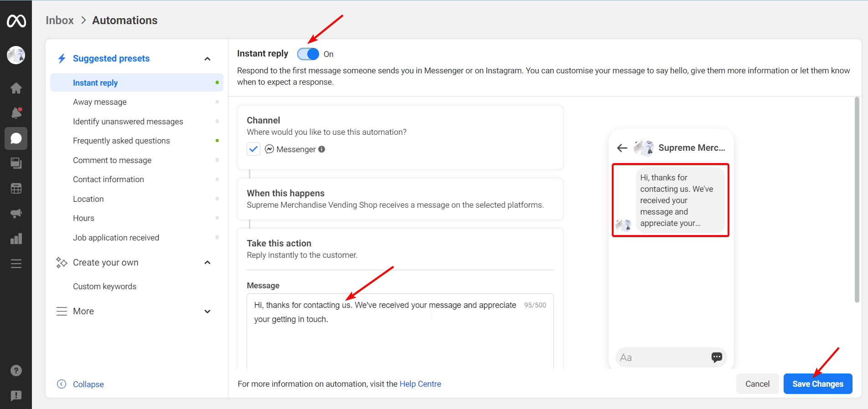868x409 pixels.
Task: Click Save Changes button
Action: tap(818, 383)
